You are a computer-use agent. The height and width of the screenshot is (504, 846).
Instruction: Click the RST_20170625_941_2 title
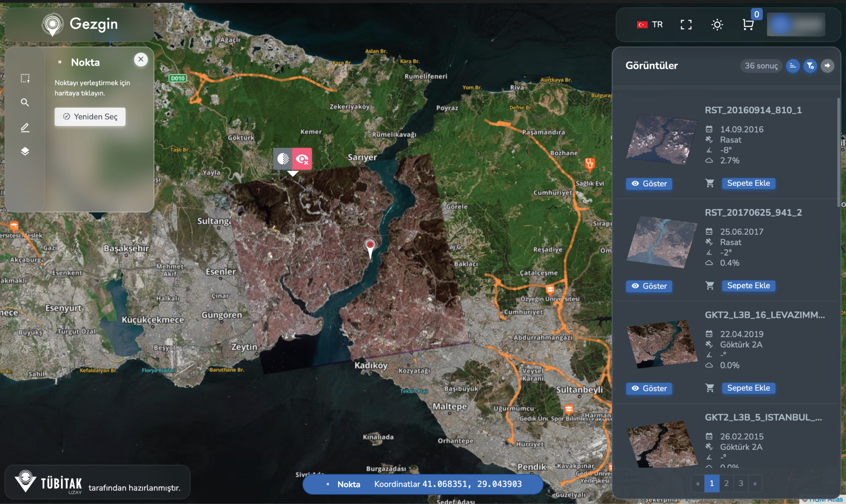753,212
